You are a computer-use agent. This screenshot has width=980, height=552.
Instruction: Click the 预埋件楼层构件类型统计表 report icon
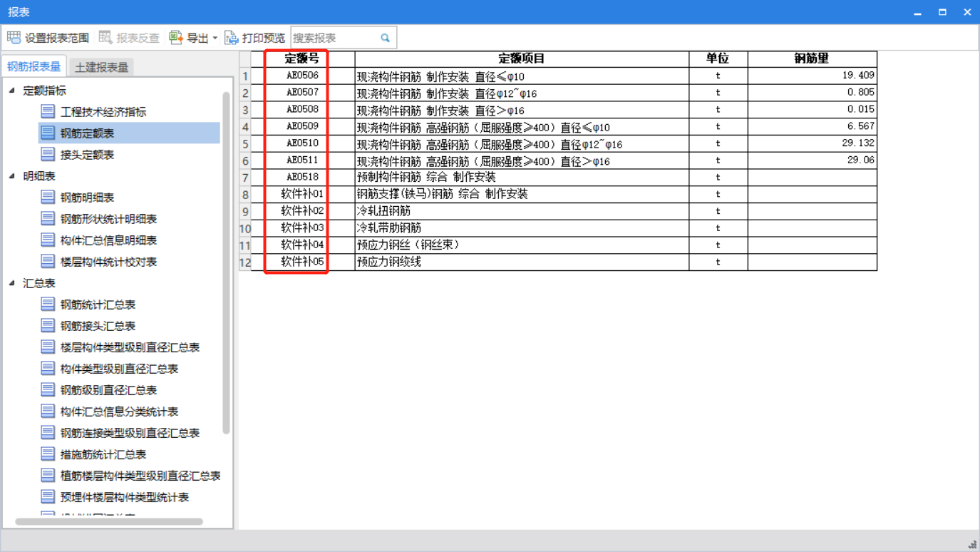[x=48, y=496]
